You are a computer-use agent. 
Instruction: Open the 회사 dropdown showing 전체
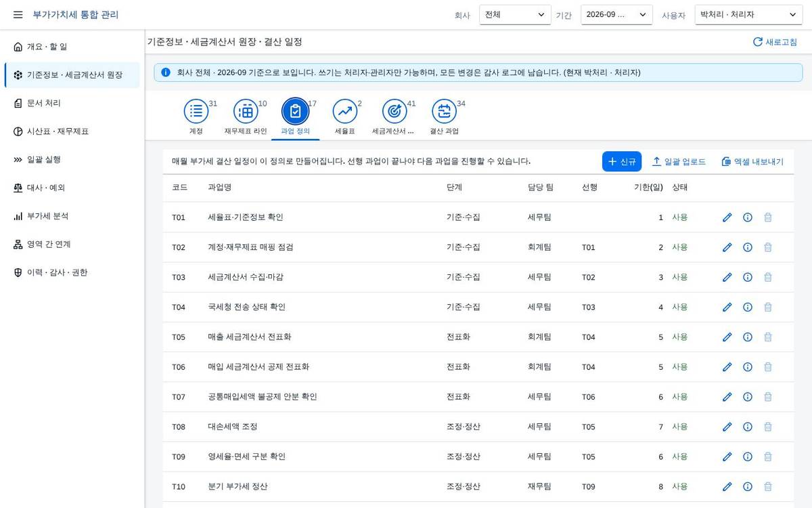pos(515,14)
